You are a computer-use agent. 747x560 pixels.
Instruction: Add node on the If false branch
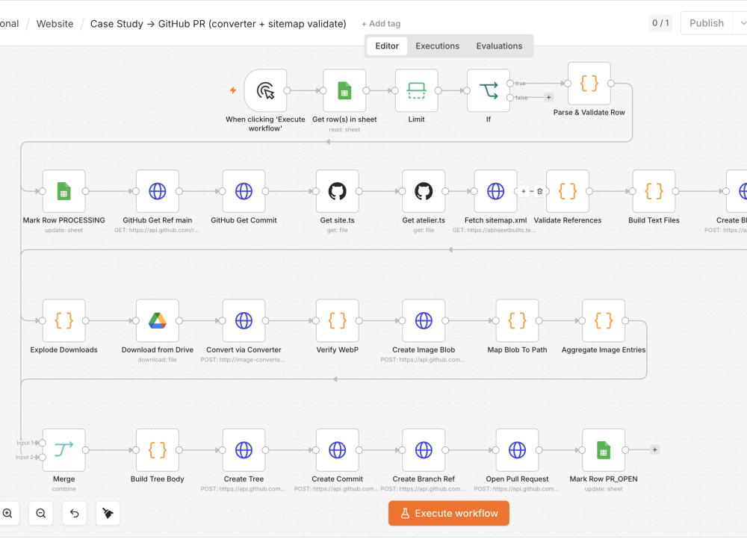(x=548, y=97)
